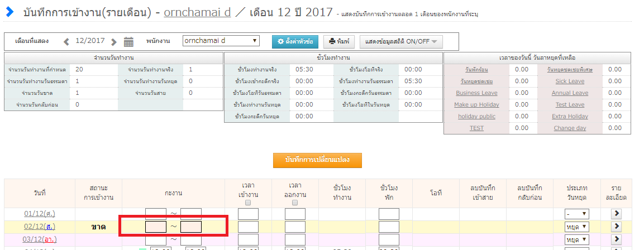The image size is (644, 250).
Task: Open details arrow for 02/12 row
Action: pos(617,227)
